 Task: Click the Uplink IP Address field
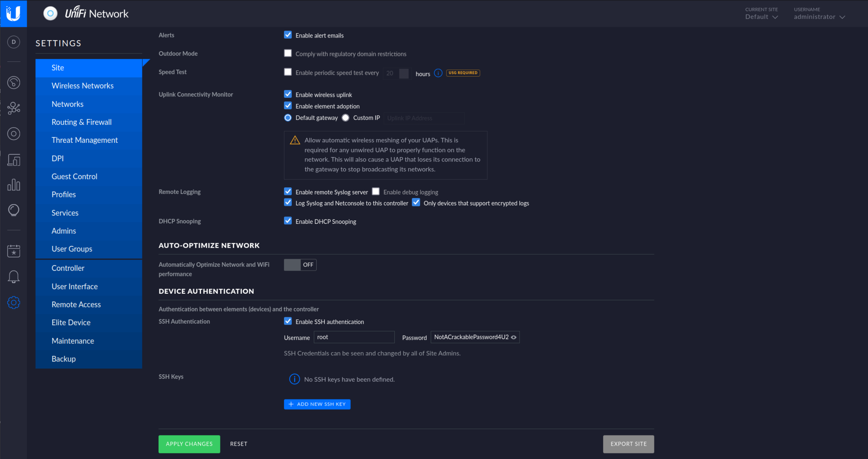pos(424,118)
